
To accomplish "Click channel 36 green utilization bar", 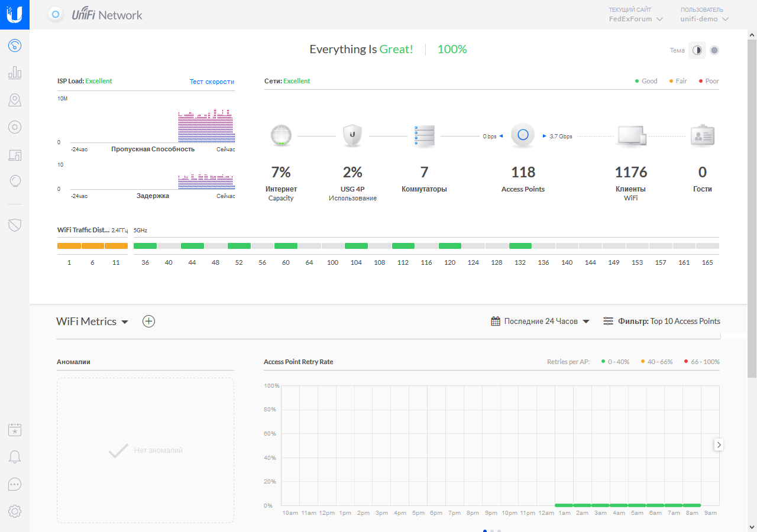I will (145, 246).
